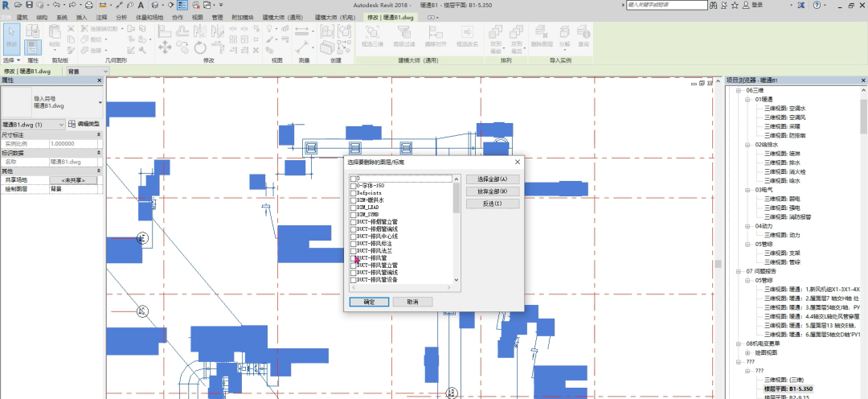
Task: Collapse the 06三维 node in project browser
Action: coord(739,90)
